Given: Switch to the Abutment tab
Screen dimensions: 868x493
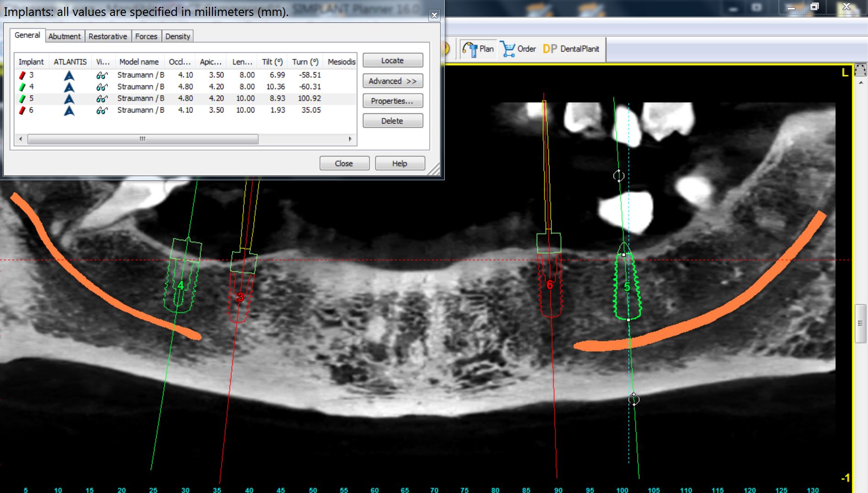Looking at the screenshot, I should 64,36.
